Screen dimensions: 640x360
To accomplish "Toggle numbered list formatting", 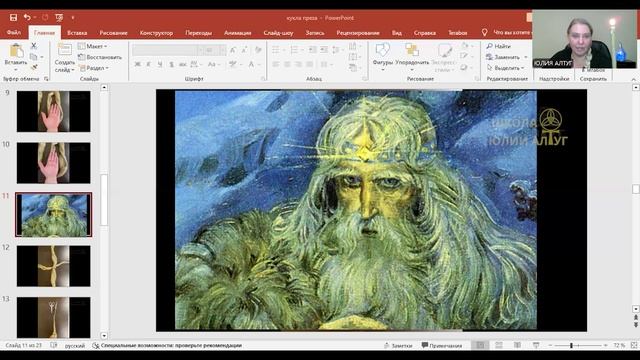I will 294,50.
